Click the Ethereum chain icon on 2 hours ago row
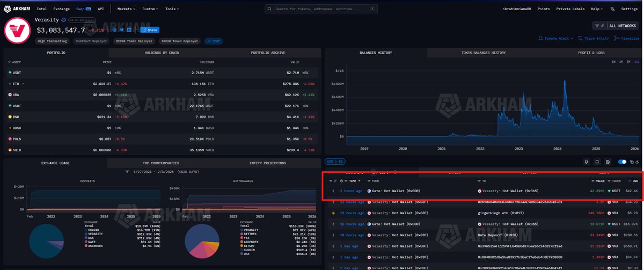 coord(334,191)
